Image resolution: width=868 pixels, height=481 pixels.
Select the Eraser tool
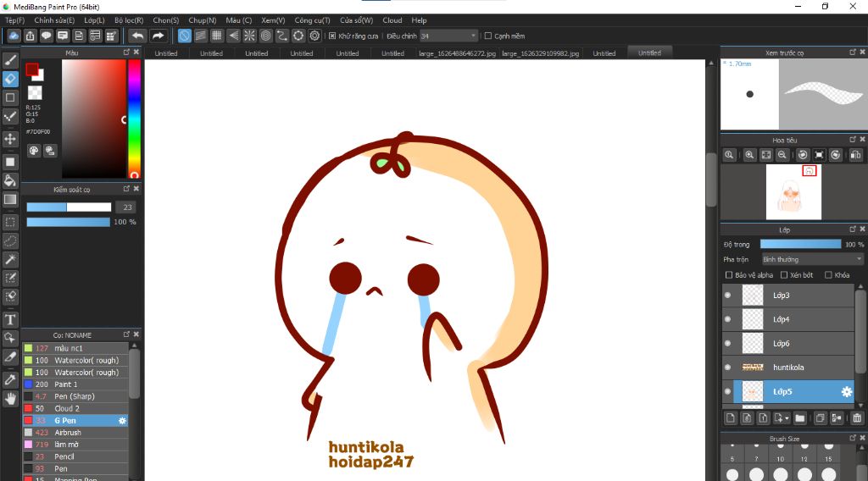[10, 79]
